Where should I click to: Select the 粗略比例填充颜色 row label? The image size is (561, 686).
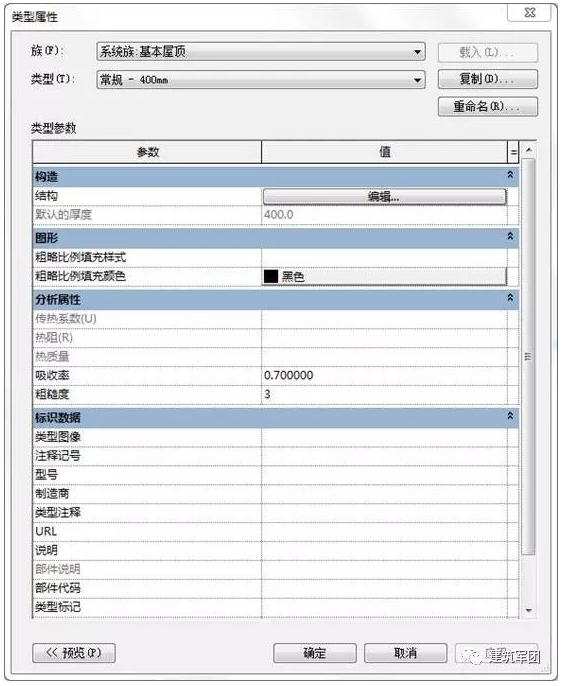pyautogui.click(x=81, y=276)
